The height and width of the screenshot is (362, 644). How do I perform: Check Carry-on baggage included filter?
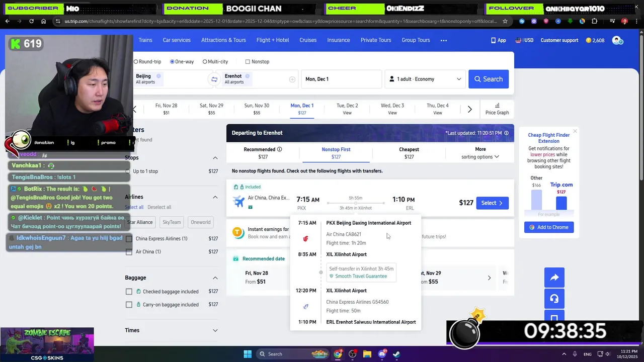pyautogui.click(x=129, y=305)
